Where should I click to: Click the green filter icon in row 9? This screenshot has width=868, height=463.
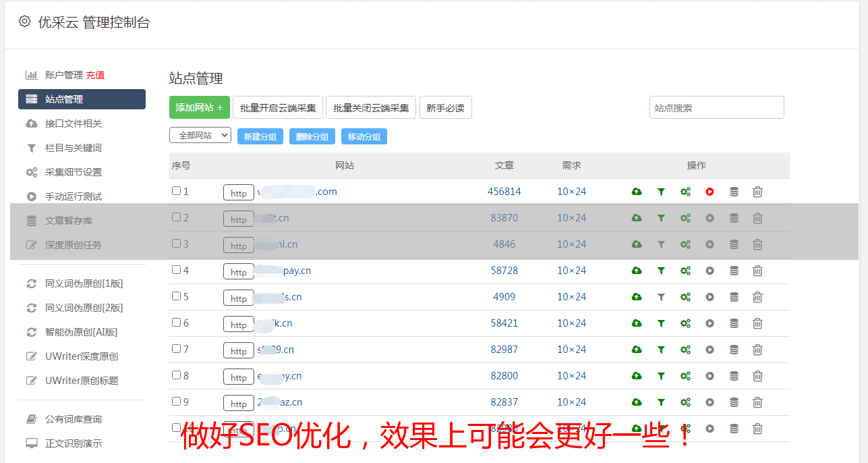coord(661,402)
